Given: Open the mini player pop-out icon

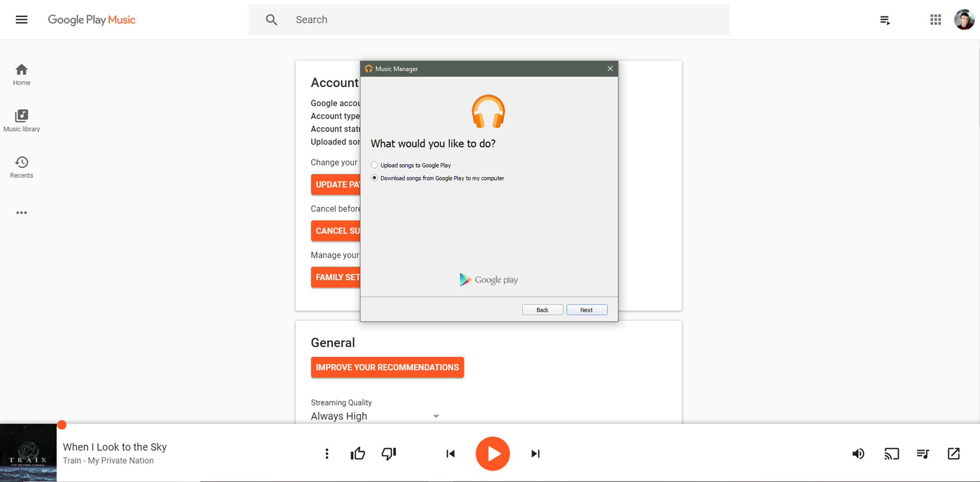Looking at the screenshot, I should click(953, 453).
